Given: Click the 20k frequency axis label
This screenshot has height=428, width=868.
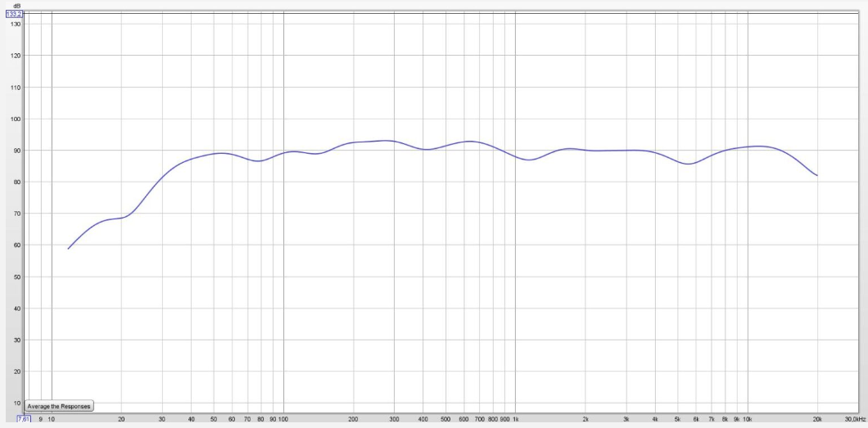Looking at the screenshot, I should point(817,419).
